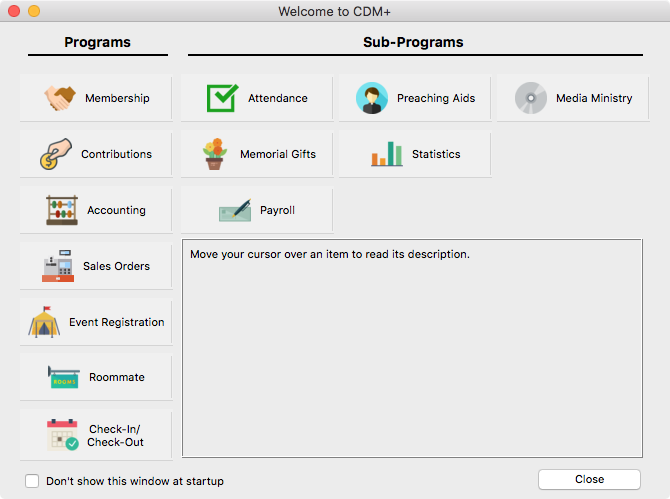This screenshot has height=499, width=670.
Task: Click the Attendance green checkmark icon
Action: pyautogui.click(x=222, y=98)
